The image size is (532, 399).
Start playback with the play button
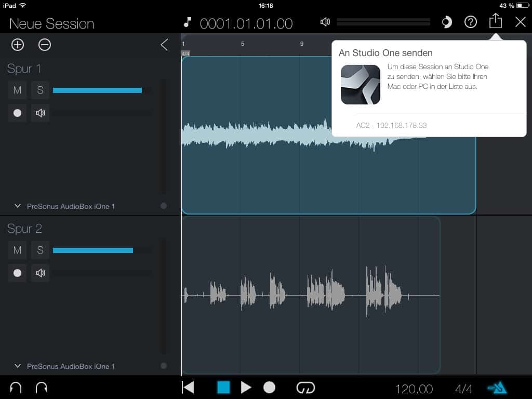coord(246,388)
